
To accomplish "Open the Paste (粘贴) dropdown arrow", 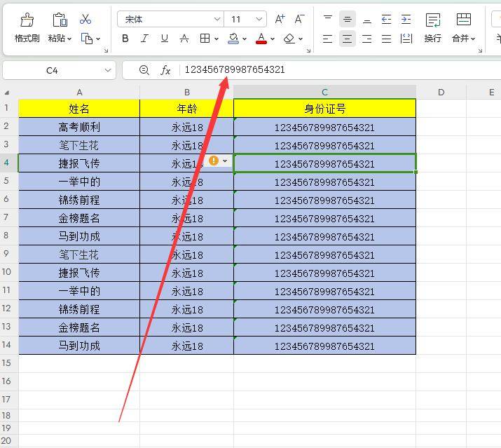I will pos(69,39).
